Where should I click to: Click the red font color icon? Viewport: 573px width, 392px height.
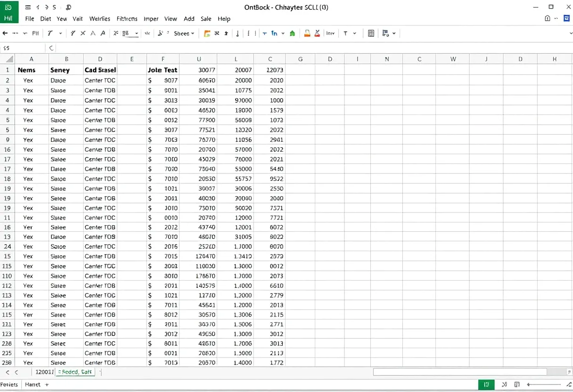(318, 33)
